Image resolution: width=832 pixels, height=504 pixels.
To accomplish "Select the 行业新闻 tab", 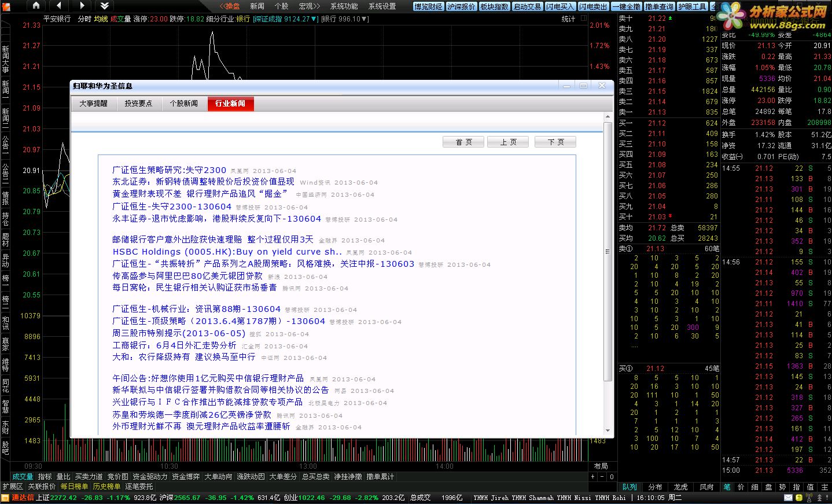I will (230, 104).
